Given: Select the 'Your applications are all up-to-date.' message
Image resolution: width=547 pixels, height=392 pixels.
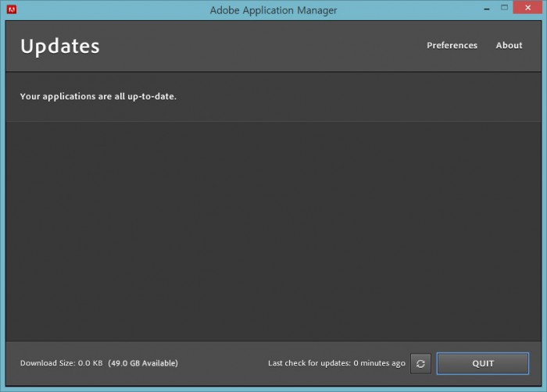Looking at the screenshot, I should pyautogui.click(x=98, y=97).
